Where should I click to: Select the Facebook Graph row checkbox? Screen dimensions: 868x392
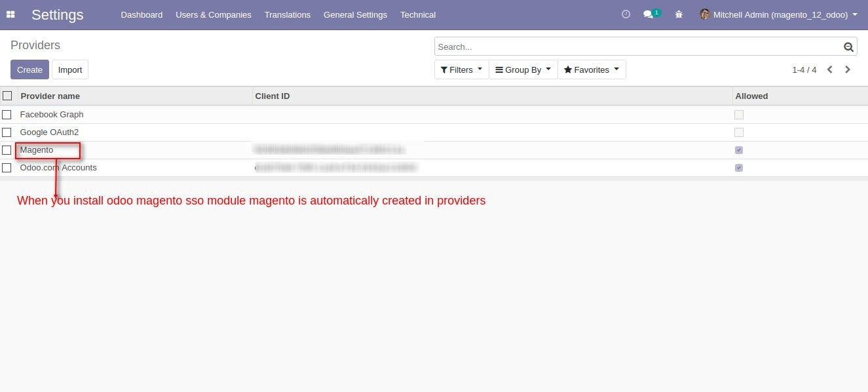pos(7,114)
